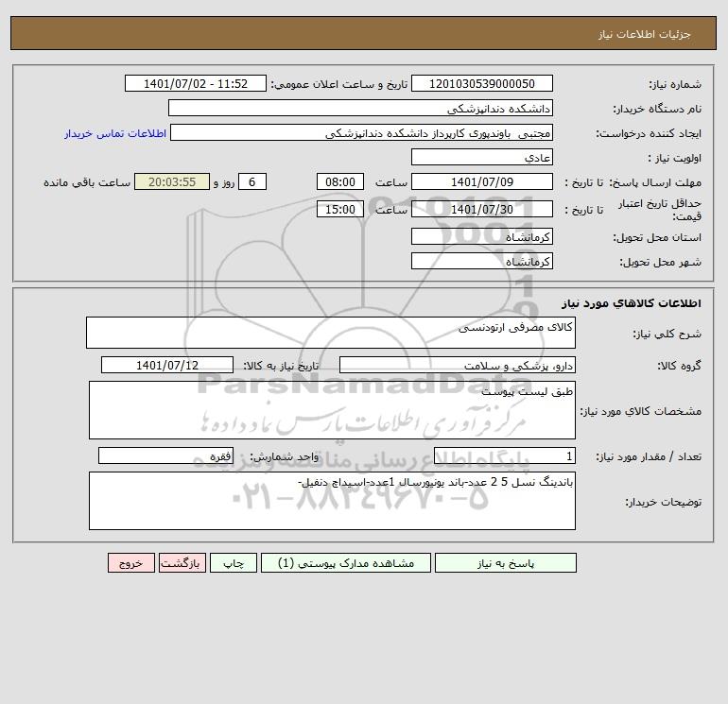
Task: Click the label شهر محل تحویل
Action: [x=660, y=262]
